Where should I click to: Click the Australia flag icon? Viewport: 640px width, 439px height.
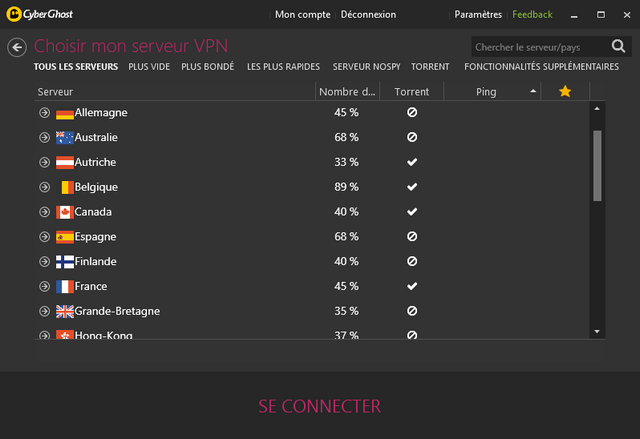64,138
